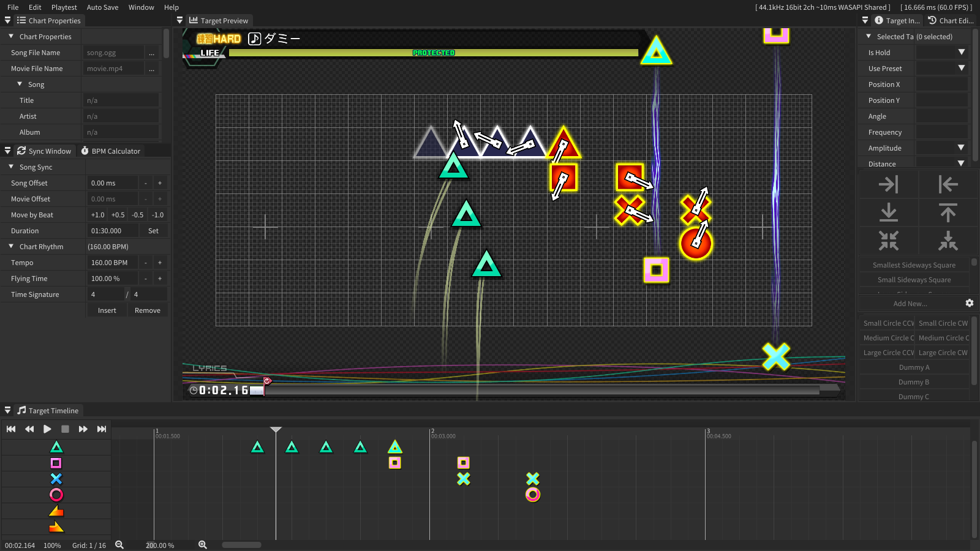Decrease Song Offset with minus button
This screenshot has width=980, height=551.
[x=145, y=183]
